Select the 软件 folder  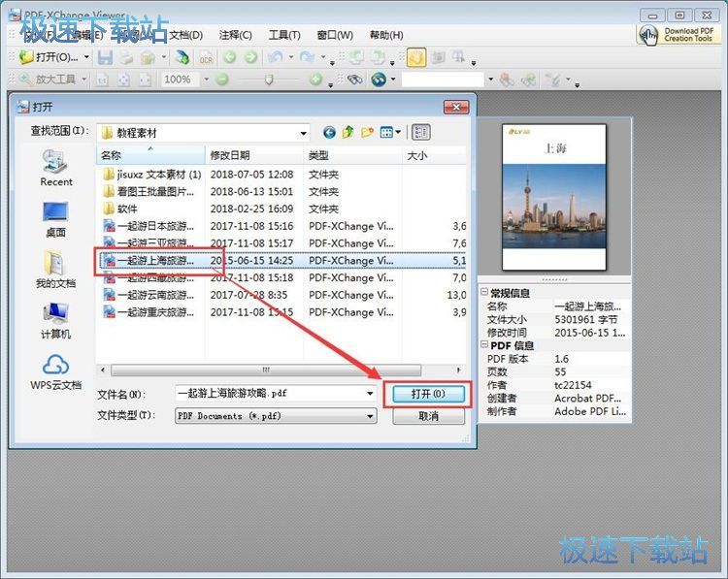[119, 209]
